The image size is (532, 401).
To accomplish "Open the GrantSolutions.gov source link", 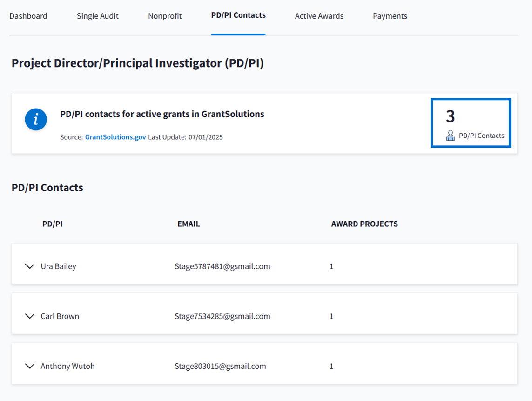I will 115,137.
